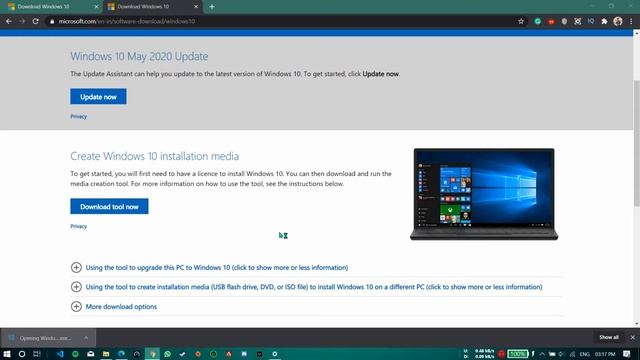Close the downloads bar
The image size is (640, 360).
coord(632,338)
